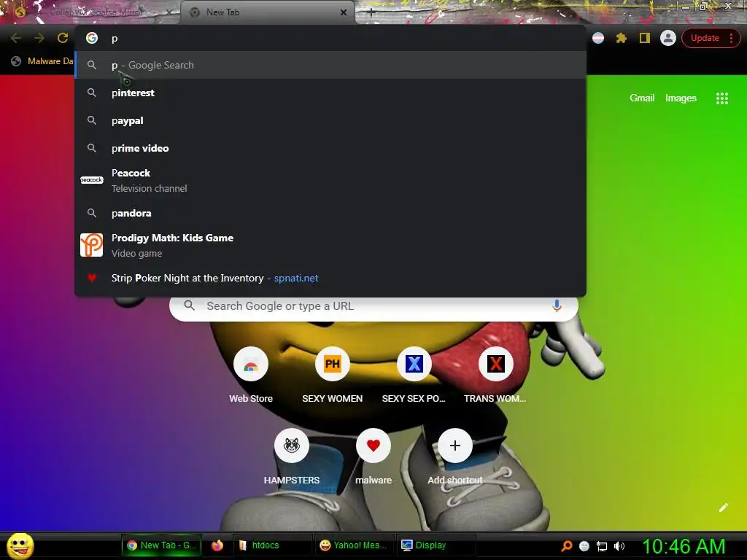Image resolution: width=747 pixels, height=560 pixels.
Task: Click the Google logo in the address bar
Action: click(92, 38)
